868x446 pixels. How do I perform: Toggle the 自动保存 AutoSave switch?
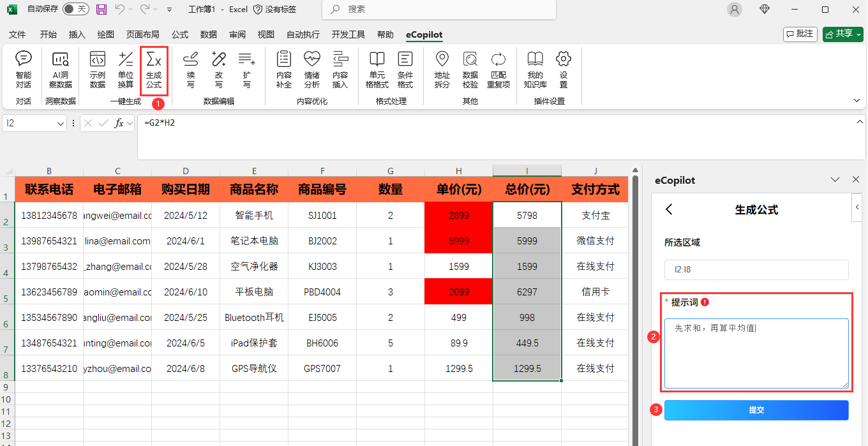point(75,9)
